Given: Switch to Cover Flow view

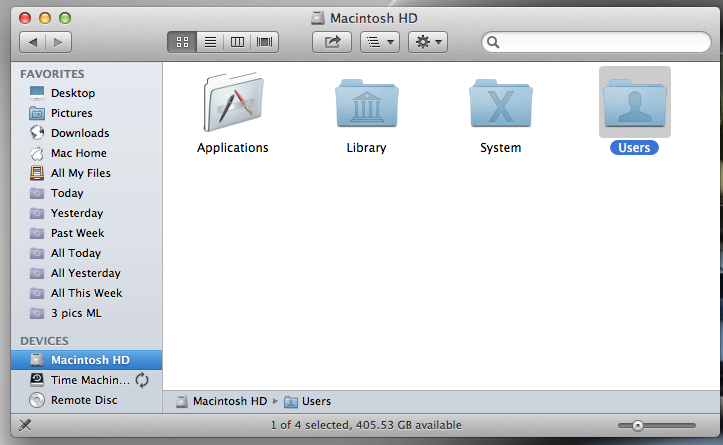Looking at the screenshot, I should (265, 42).
